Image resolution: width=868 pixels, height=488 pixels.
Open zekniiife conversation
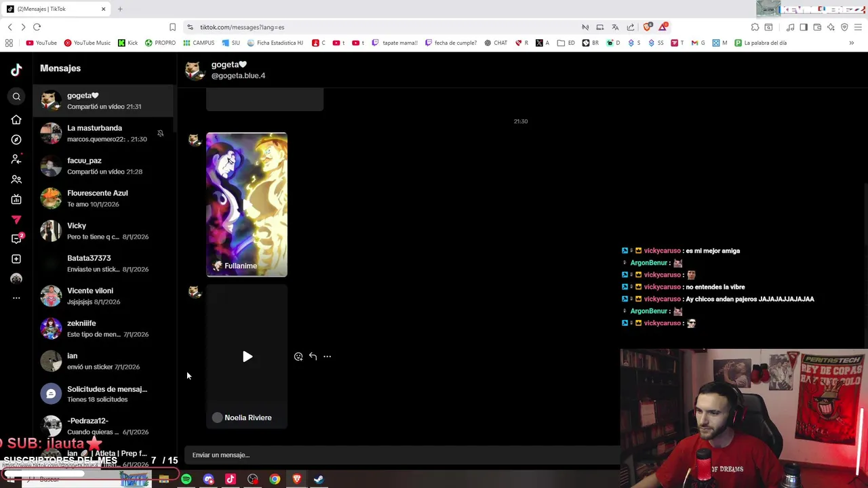click(103, 329)
